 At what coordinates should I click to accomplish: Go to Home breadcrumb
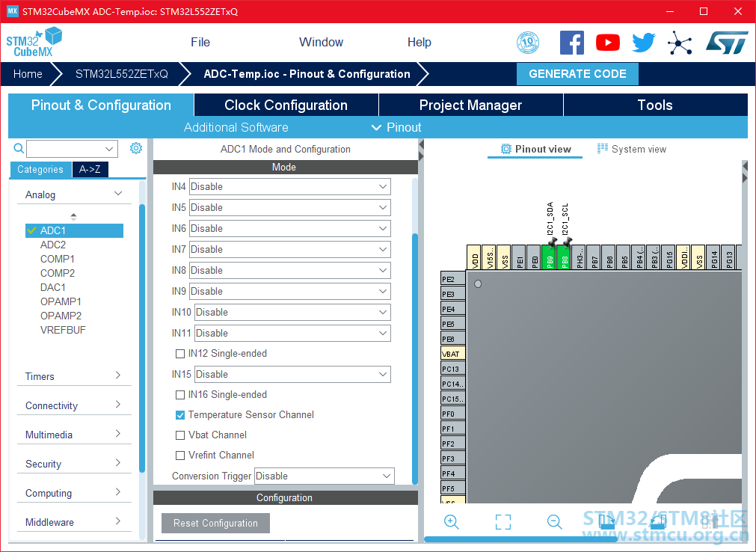pos(28,74)
